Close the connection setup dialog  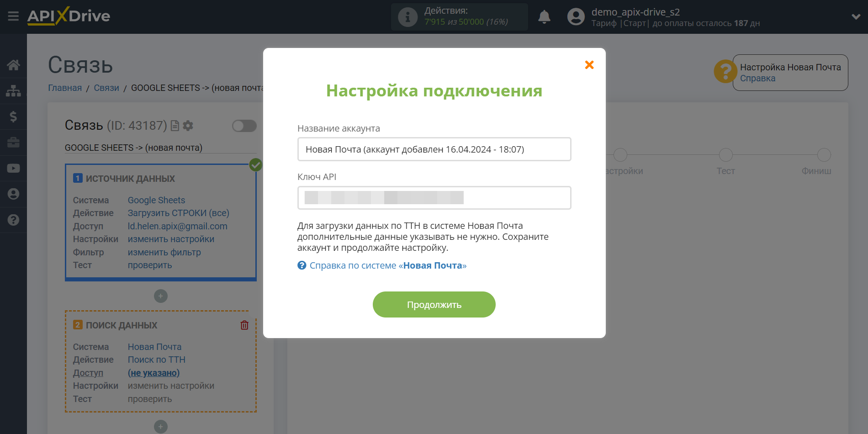(x=589, y=65)
